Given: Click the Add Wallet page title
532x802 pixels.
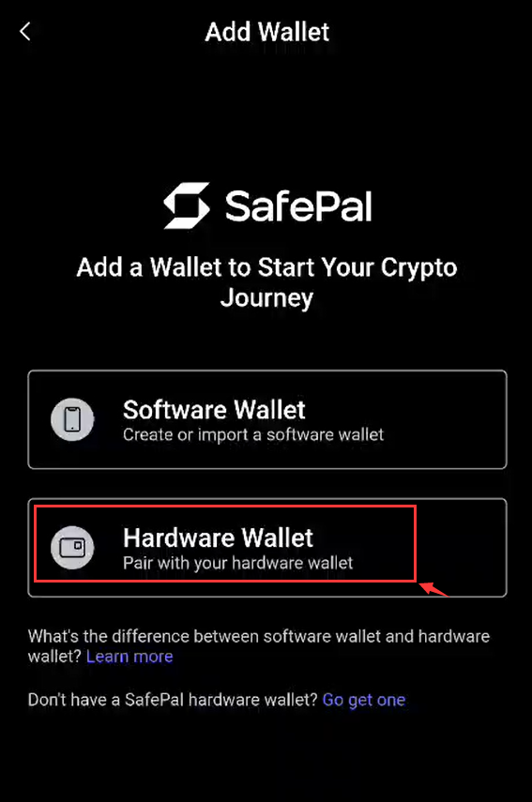Looking at the screenshot, I should (267, 32).
